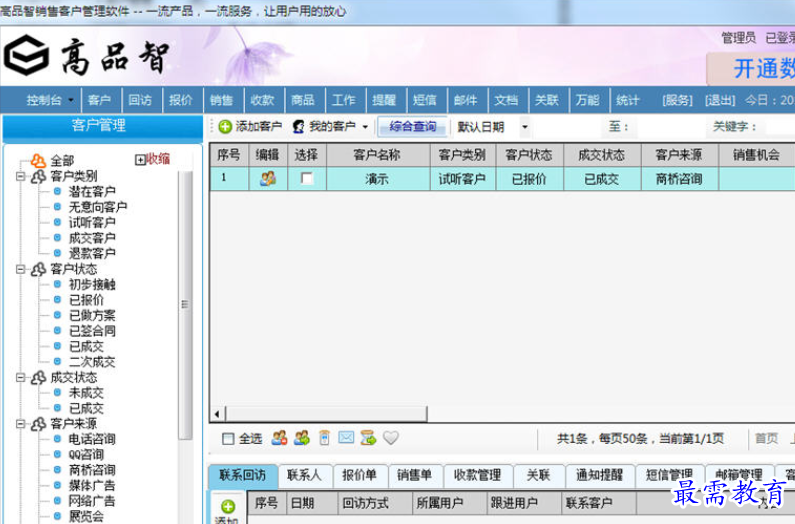Open the 控制台 dropdown arrow
Viewport: 795px width, 524px height.
tap(70, 100)
